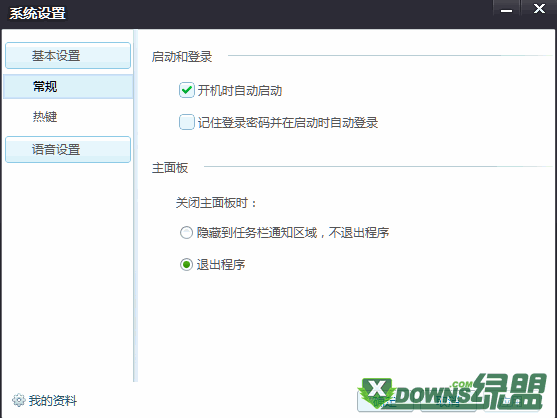Click the green XDowns arrow logo
Viewport: 557px width, 418px height.
[x=377, y=392]
